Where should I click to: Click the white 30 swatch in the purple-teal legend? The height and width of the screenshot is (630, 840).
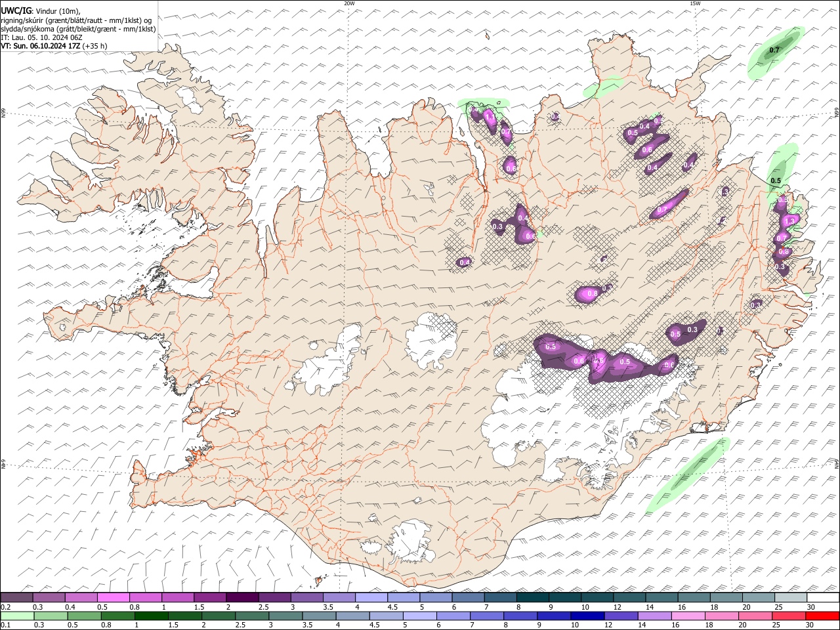point(823,598)
